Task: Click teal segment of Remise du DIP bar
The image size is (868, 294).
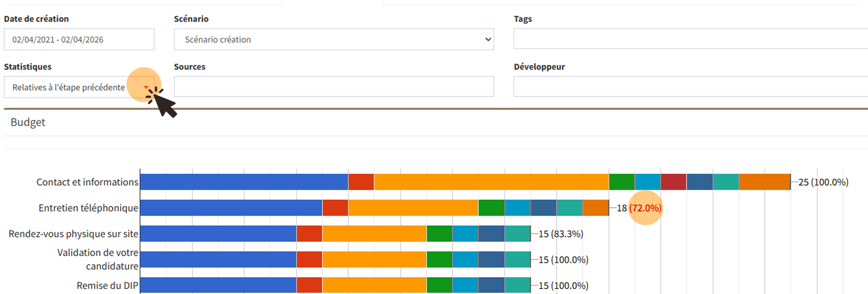Action: (x=518, y=286)
